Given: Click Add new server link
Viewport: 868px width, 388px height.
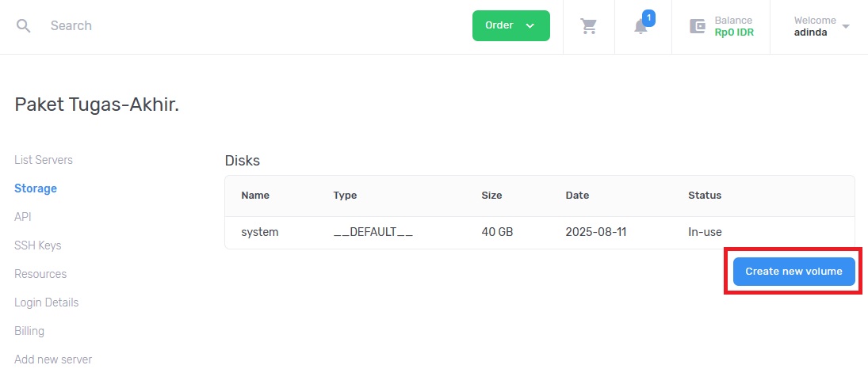Looking at the screenshot, I should [53, 359].
